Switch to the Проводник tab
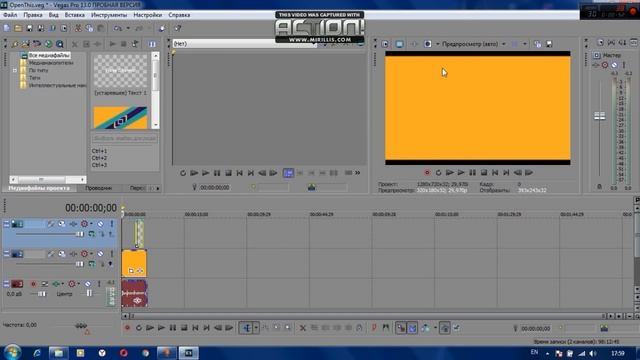The height and width of the screenshot is (360, 640). pyautogui.click(x=98, y=188)
